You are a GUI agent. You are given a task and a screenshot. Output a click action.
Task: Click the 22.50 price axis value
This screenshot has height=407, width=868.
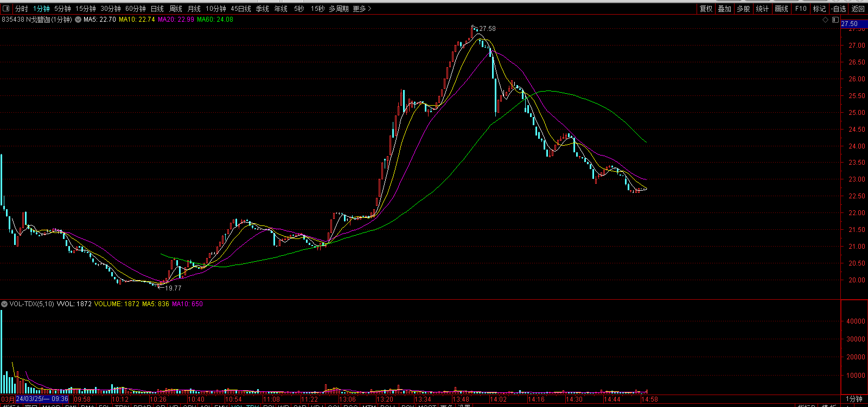(x=857, y=196)
